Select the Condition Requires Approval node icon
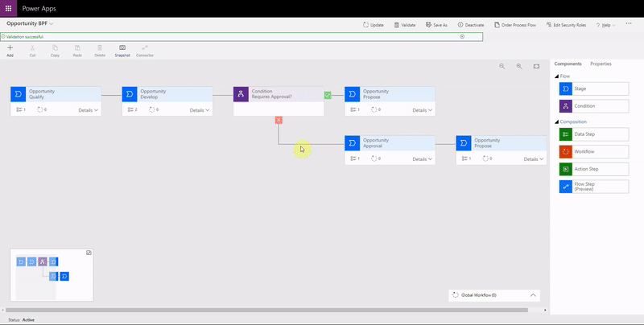This screenshot has width=644, height=325. point(242,94)
